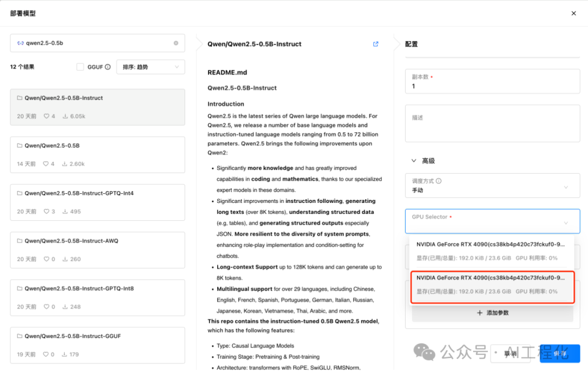Click plus icon of 添加参数
Viewport: 588px width, 376px height.
click(480, 313)
